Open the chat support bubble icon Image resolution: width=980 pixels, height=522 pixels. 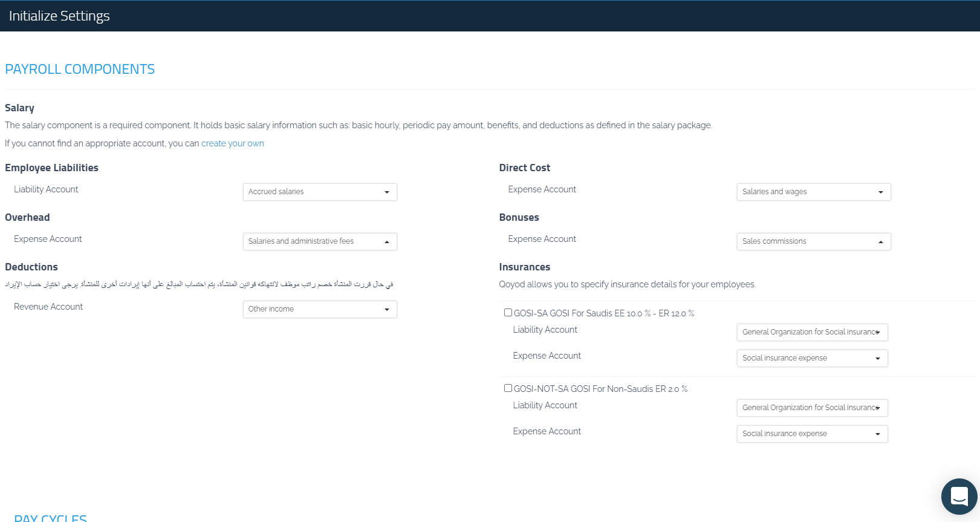tap(959, 497)
